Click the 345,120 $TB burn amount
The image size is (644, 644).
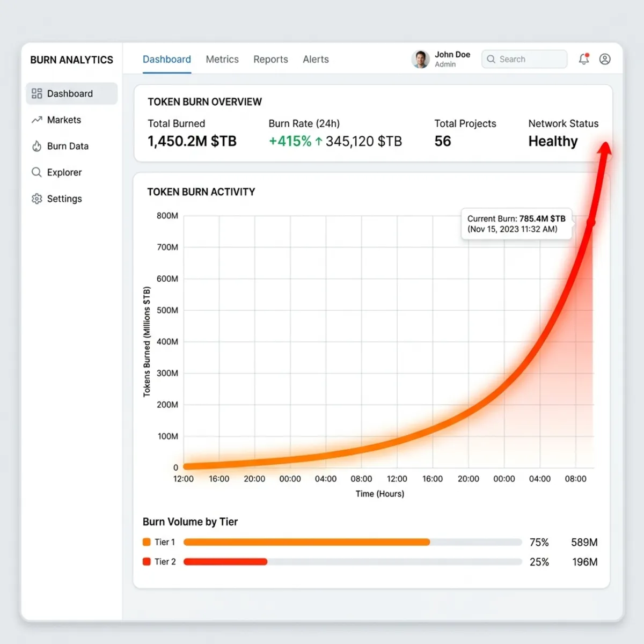364,141
